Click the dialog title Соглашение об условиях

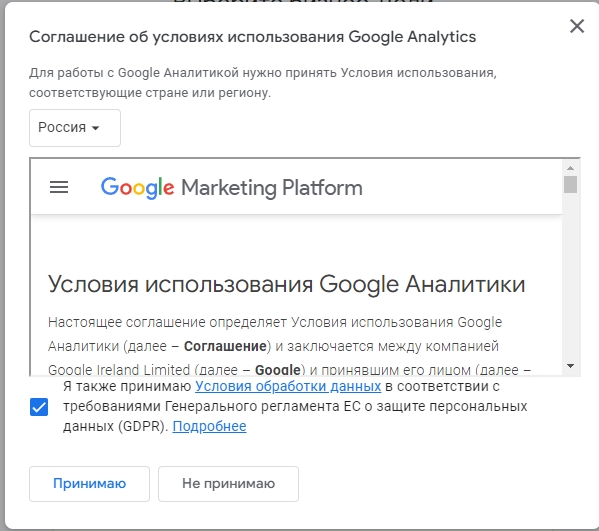click(253, 37)
